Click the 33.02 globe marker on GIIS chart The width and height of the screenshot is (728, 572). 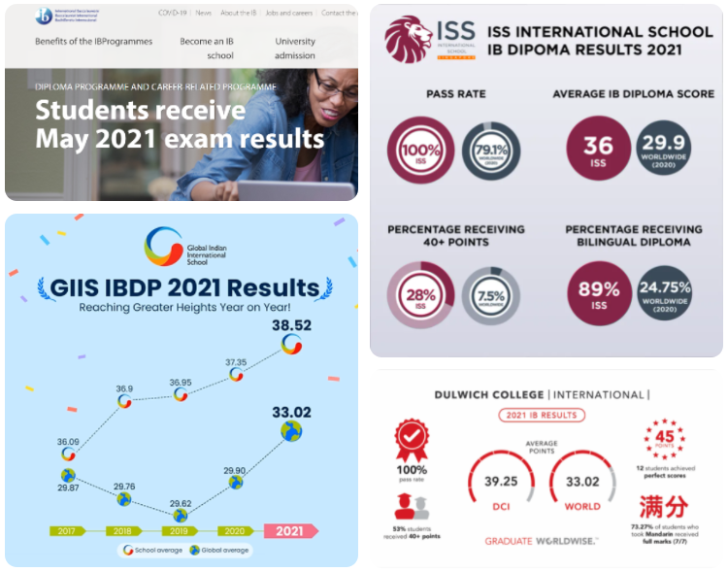[291, 431]
